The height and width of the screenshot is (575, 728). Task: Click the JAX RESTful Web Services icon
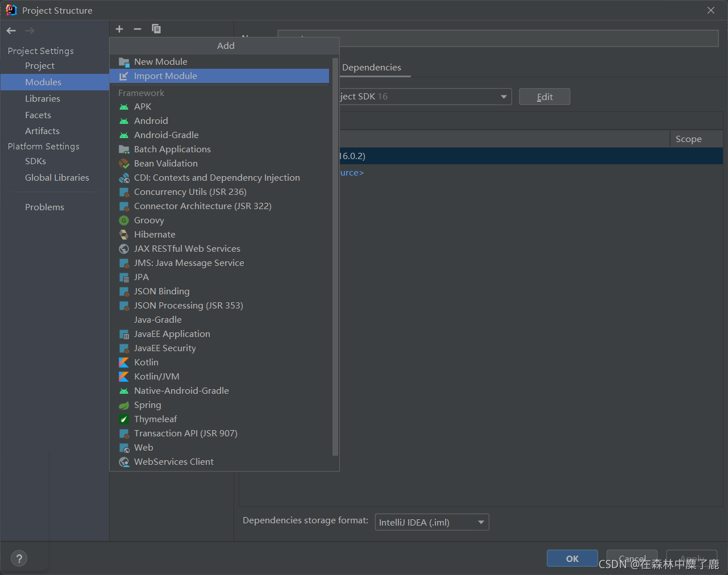pos(124,249)
